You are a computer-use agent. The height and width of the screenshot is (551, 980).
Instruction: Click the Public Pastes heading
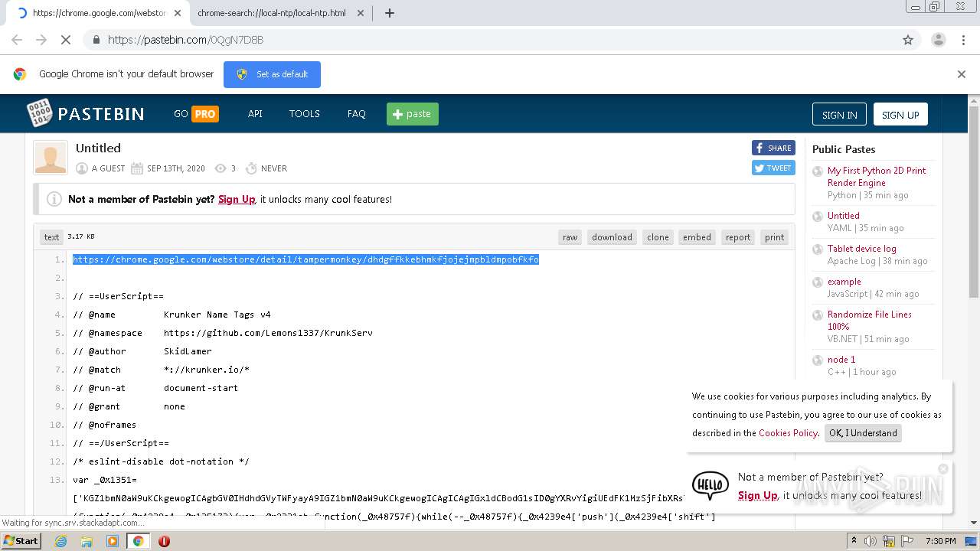click(844, 149)
